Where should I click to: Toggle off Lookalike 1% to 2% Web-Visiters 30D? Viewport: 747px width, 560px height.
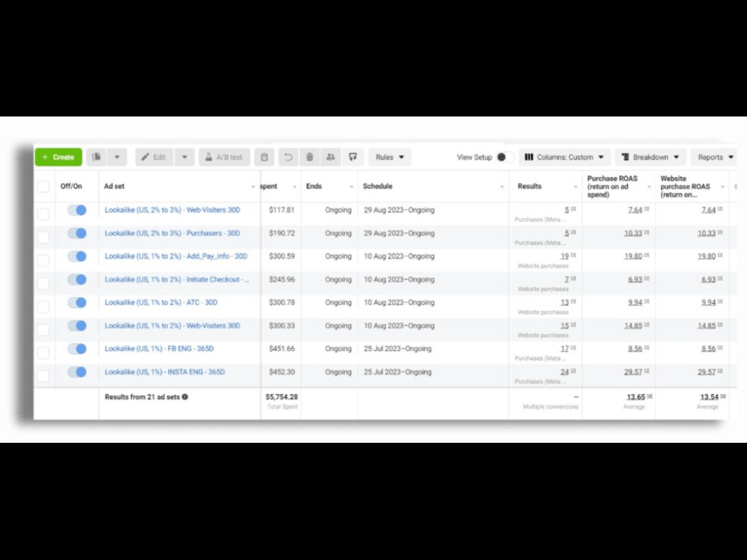[x=77, y=326]
